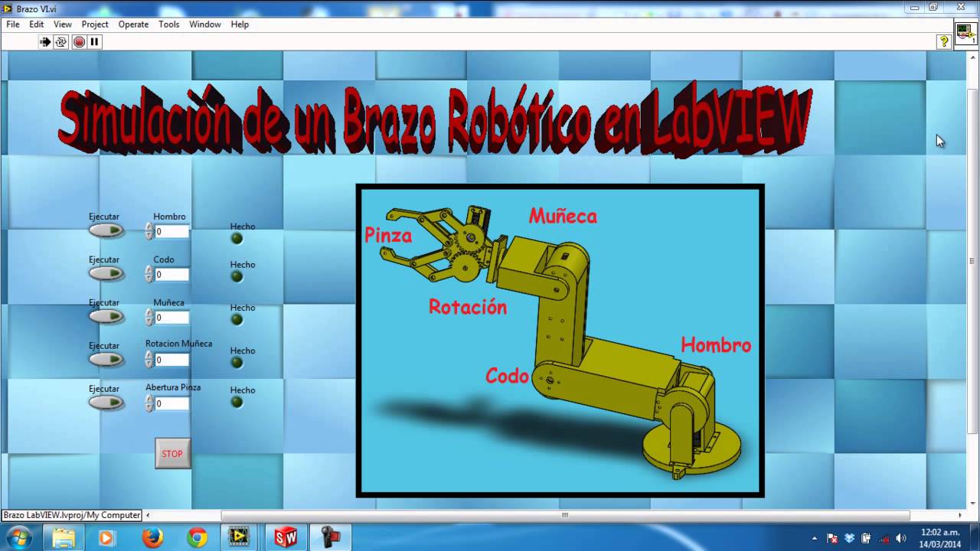Click the red STOP button
This screenshot has width=980, height=551.
click(x=172, y=454)
